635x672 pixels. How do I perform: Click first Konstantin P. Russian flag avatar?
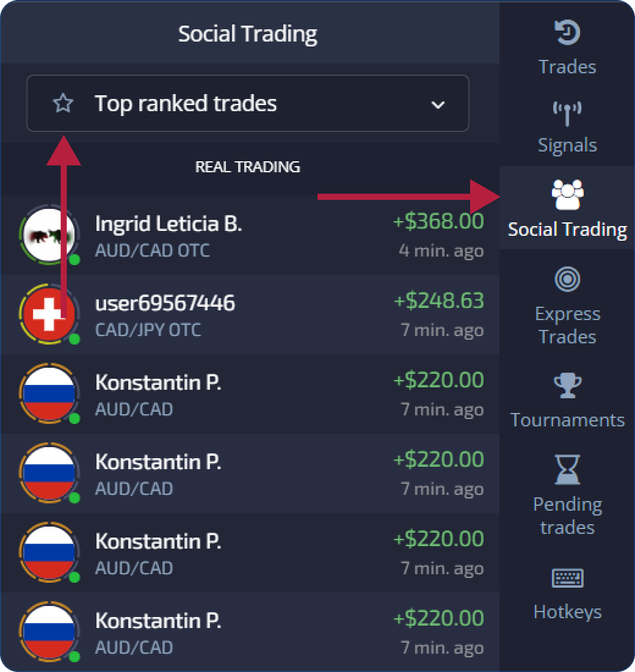coord(49,393)
